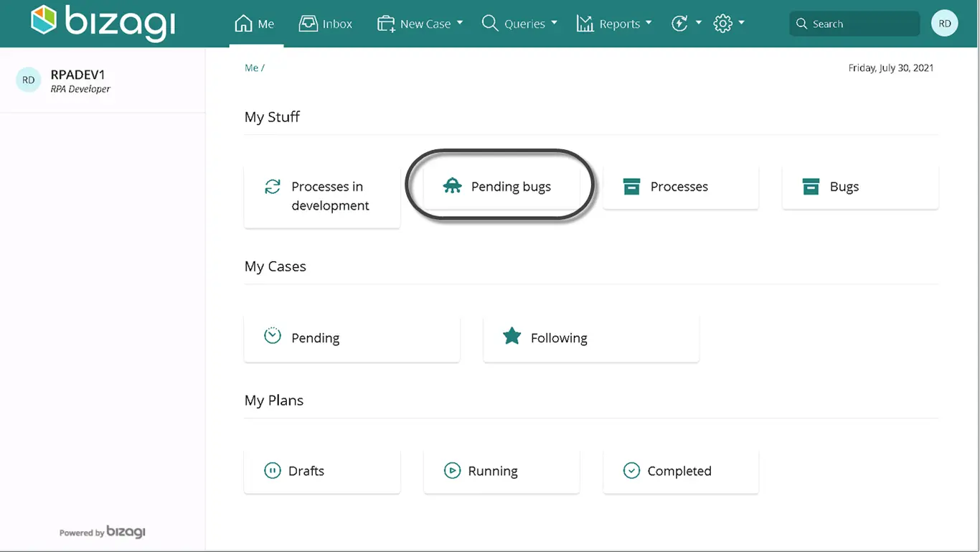Select the Processes archive box icon
This screenshot has height=552, width=980.
(x=631, y=187)
